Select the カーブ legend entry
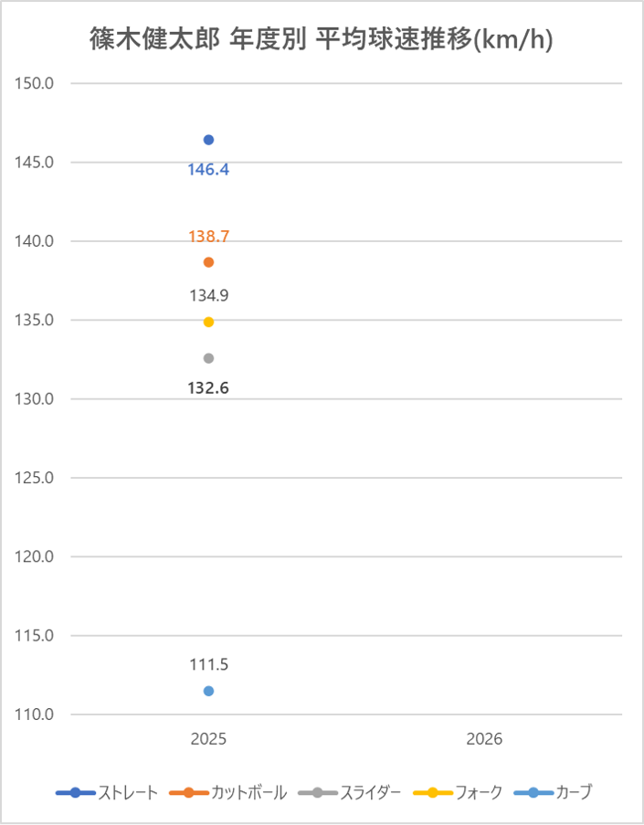644x825 pixels. [x=554, y=792]
